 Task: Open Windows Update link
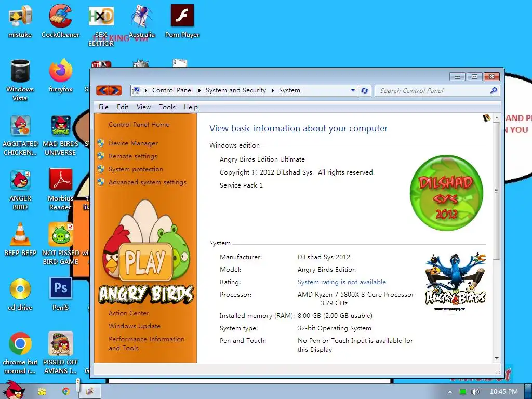(x=135, y=326)
